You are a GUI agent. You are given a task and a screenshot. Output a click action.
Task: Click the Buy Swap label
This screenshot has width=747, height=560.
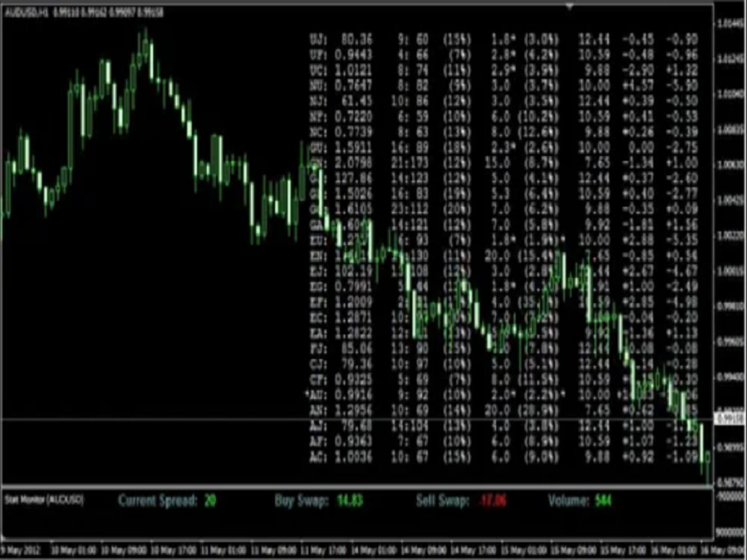click(x=301, y=501)
